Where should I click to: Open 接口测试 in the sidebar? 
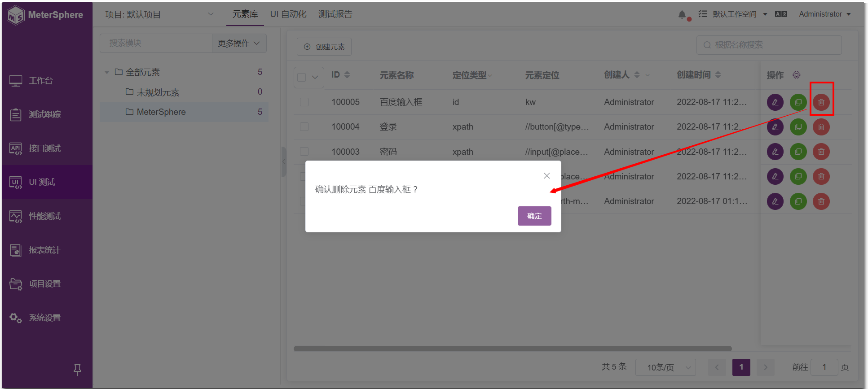tap(47, 148)
